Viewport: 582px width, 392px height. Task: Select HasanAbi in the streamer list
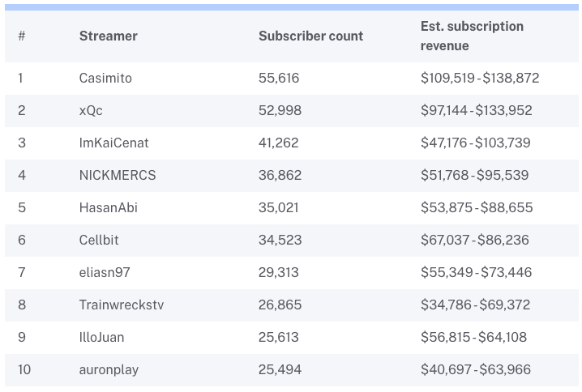click(x=108, y=208)
